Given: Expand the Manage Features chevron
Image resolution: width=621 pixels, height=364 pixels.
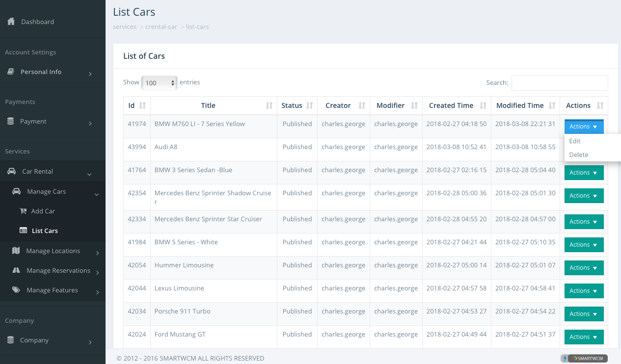Looking at the screenshot, I should [x=98, y=292].
